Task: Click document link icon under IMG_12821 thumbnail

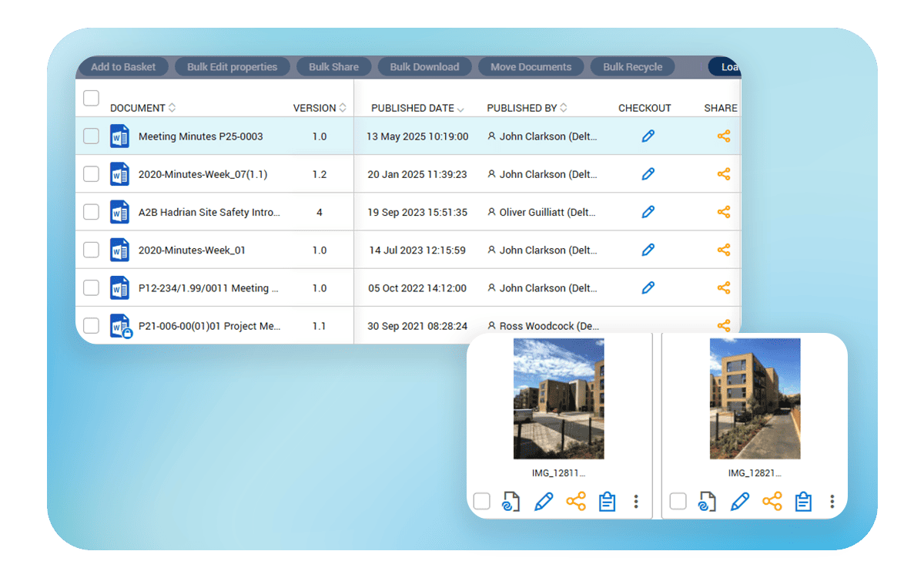Action: pyautogui.click(x=707, y=502)
